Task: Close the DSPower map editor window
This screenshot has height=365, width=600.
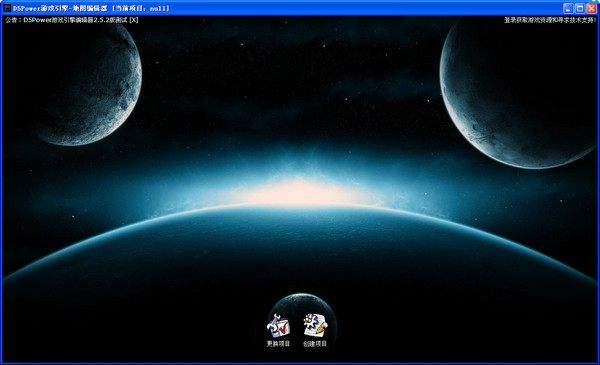Action: click(x=591, y=8)
